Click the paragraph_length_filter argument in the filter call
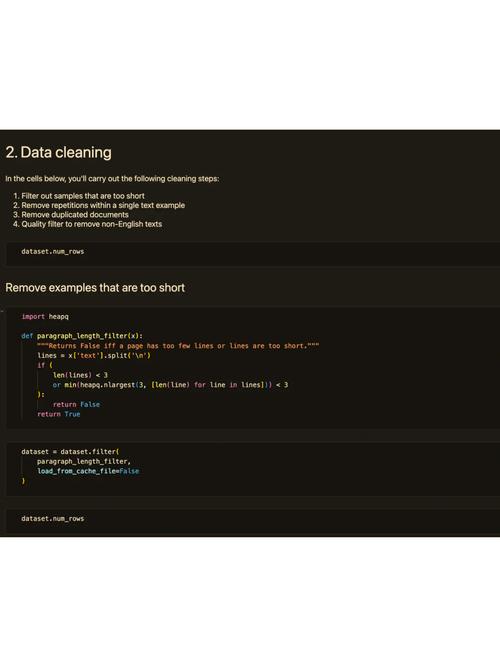The width and height of the screenshot is (500, 653). point(84,461)
